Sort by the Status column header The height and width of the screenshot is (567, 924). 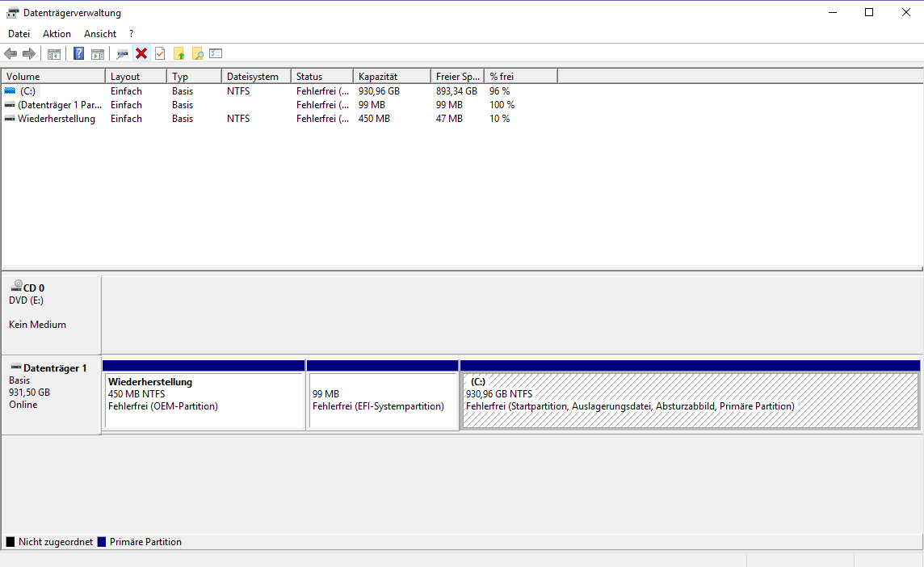[x=322, y=77]
